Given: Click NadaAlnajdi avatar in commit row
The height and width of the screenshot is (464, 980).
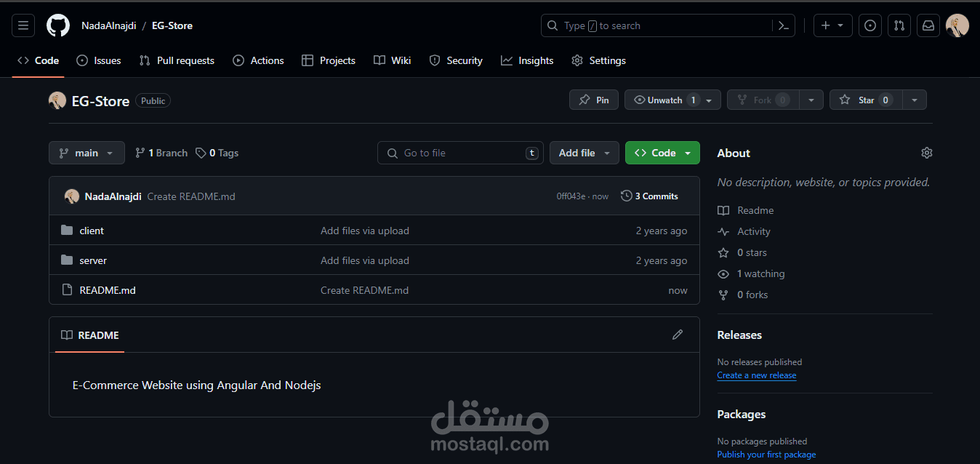Looking at the screenshot, I should tap(72, 196).
